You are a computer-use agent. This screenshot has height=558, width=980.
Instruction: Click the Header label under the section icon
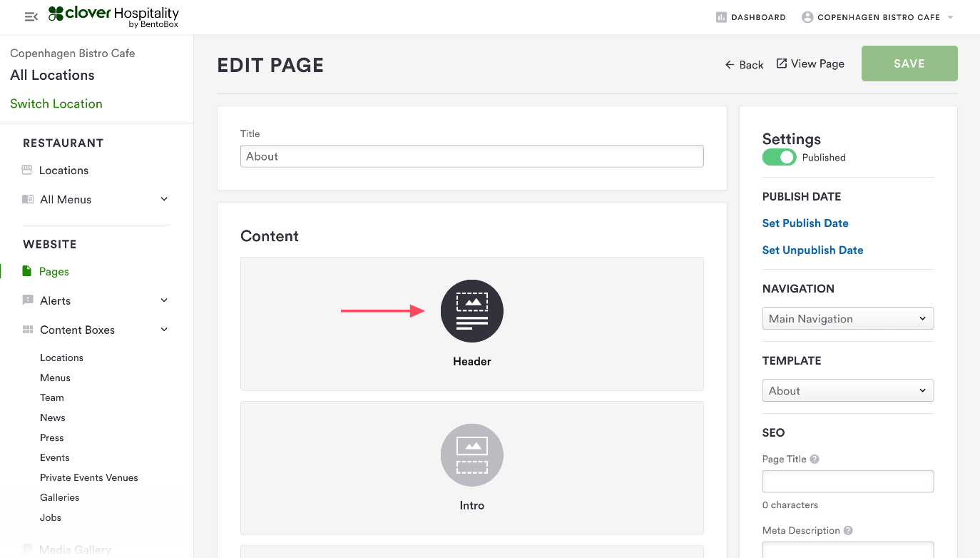[472, 362]
